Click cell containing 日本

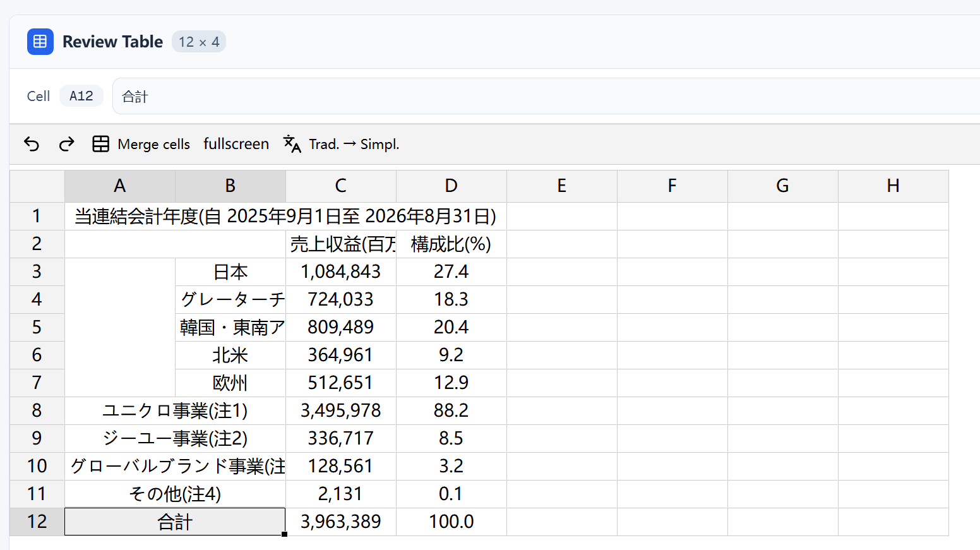(230, 272)
